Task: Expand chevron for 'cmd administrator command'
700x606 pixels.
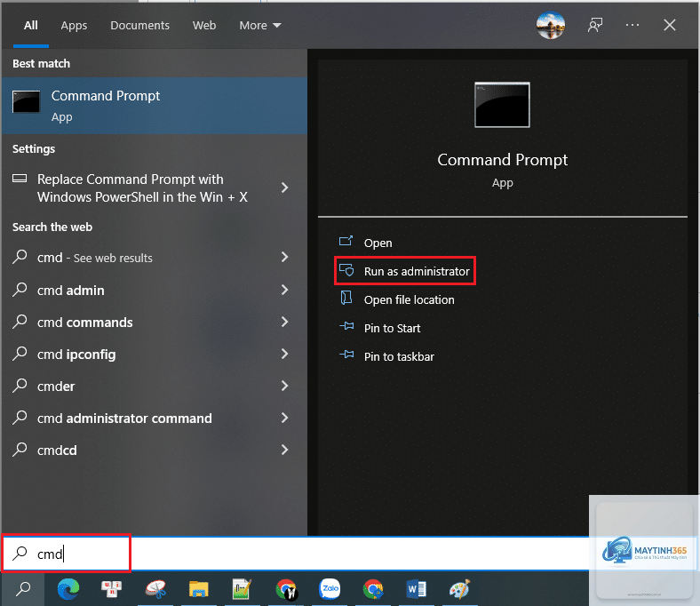Action: (x=284, y=418)
